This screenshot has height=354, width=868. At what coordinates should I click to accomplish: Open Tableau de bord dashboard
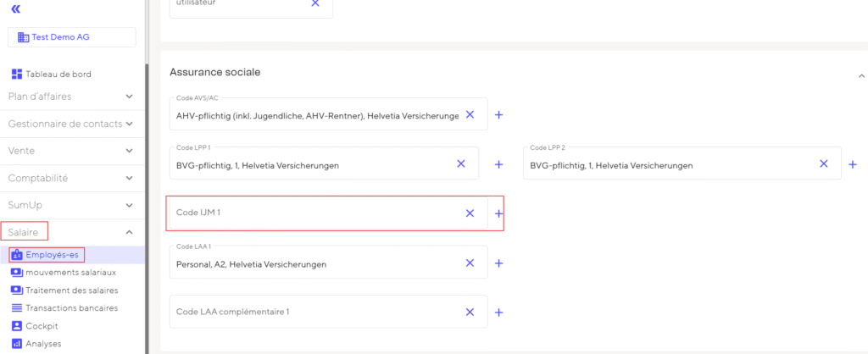[58, 75]
